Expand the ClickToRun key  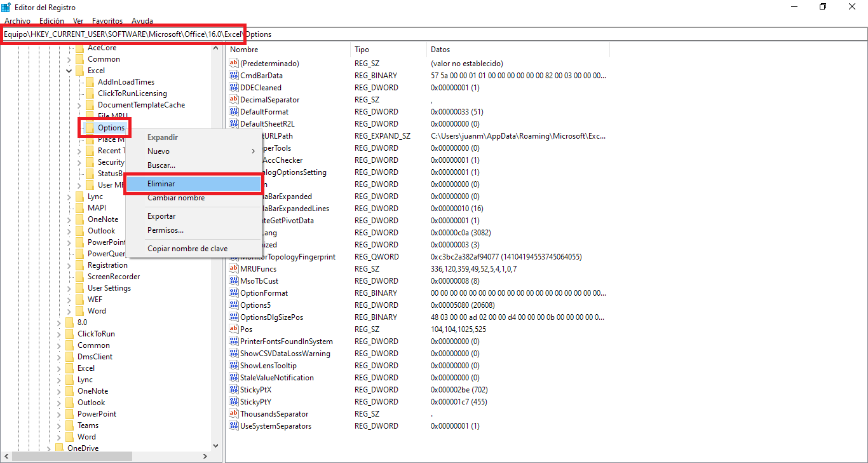point(59,334)
